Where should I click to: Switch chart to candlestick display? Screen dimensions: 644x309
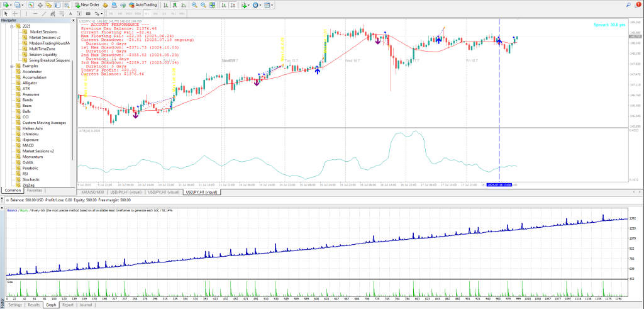pos(174,4)
